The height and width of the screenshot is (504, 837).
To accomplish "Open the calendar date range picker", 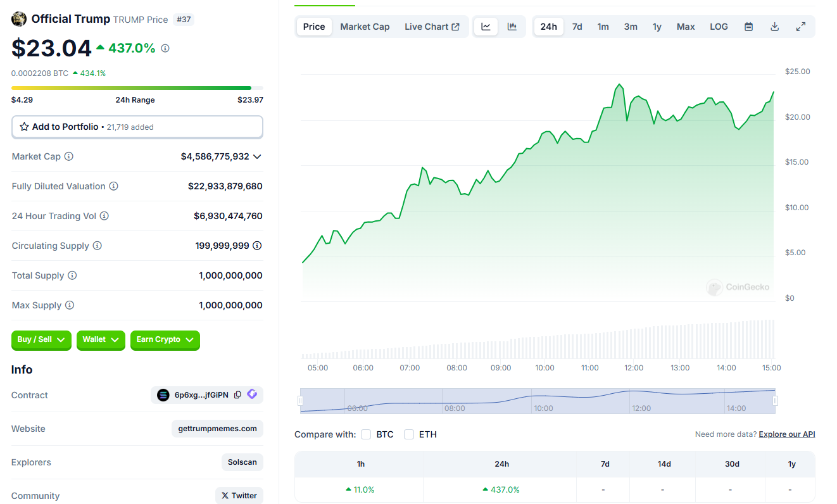I will 748,27.
